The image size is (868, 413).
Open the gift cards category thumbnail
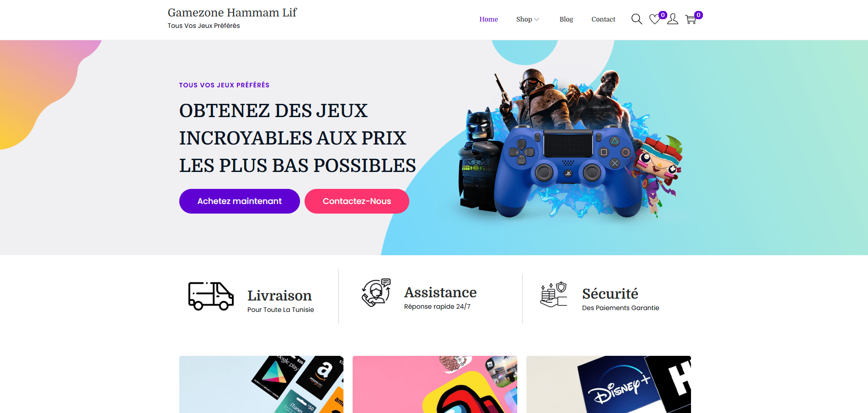point(261,384)
